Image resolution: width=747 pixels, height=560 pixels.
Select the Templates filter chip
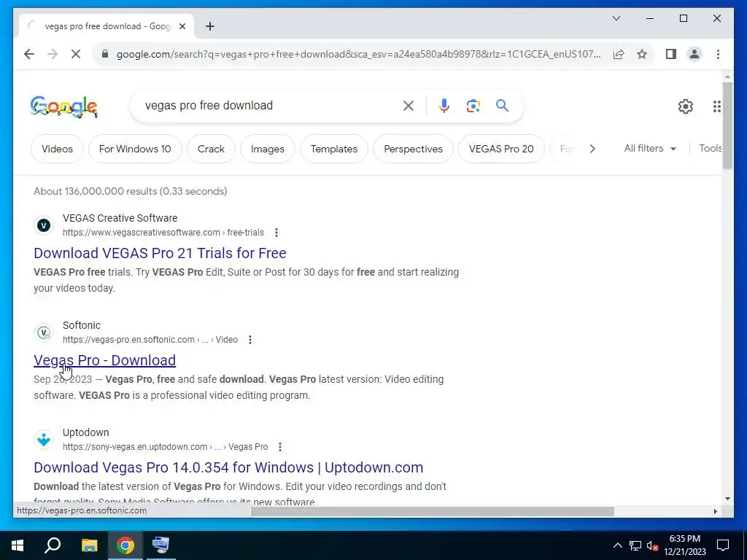click(334, 149)
